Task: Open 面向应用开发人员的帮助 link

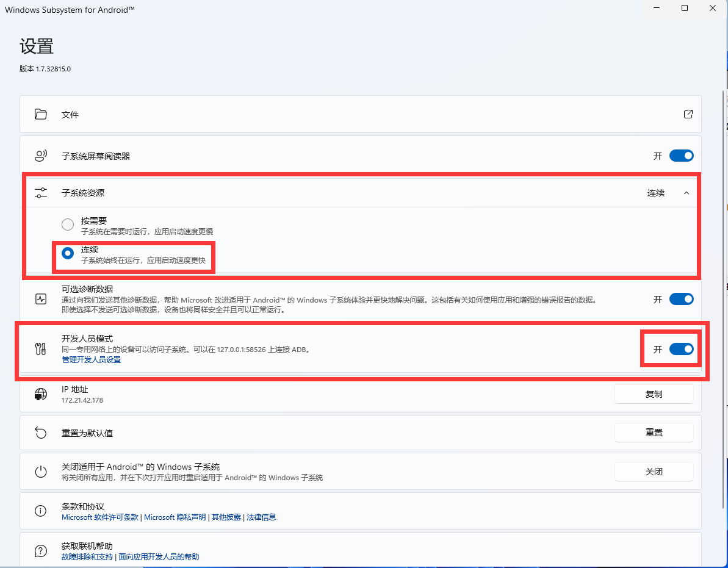Action: point(159,556)
